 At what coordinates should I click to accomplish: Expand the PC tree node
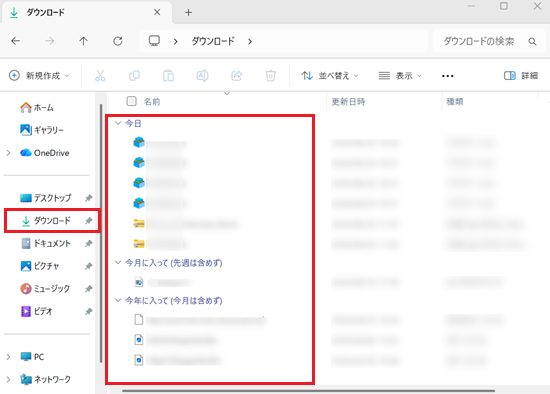pyautogui.click(x=8, y=357)
